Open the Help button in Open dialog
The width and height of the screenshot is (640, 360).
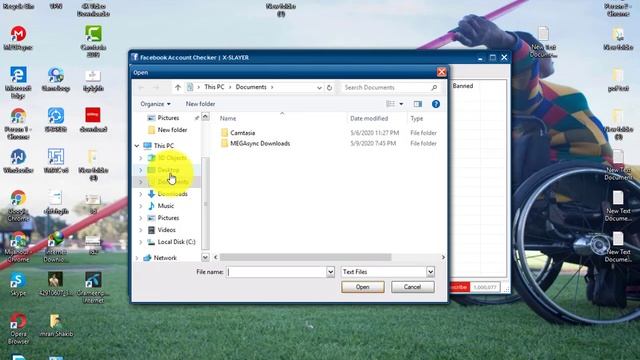tap(436, 104)
